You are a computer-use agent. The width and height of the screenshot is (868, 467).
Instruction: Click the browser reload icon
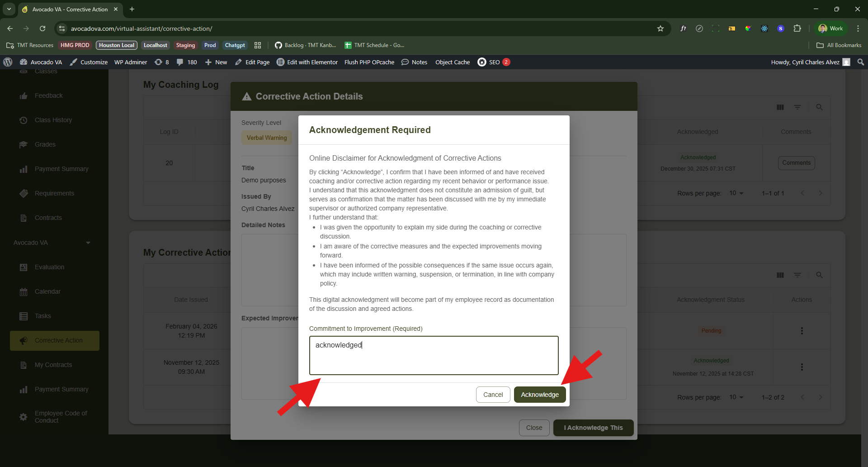pyautogui.click(x=42, y=29)
